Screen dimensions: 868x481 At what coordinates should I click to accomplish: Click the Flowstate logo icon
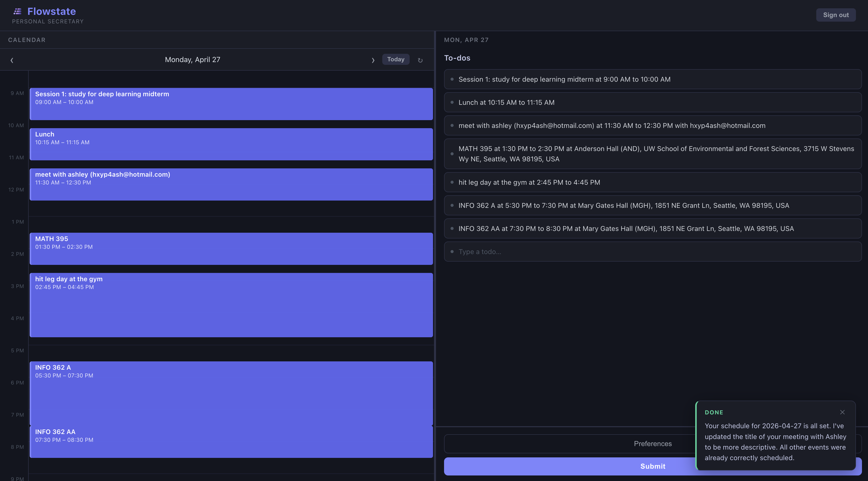pos(18,12)
